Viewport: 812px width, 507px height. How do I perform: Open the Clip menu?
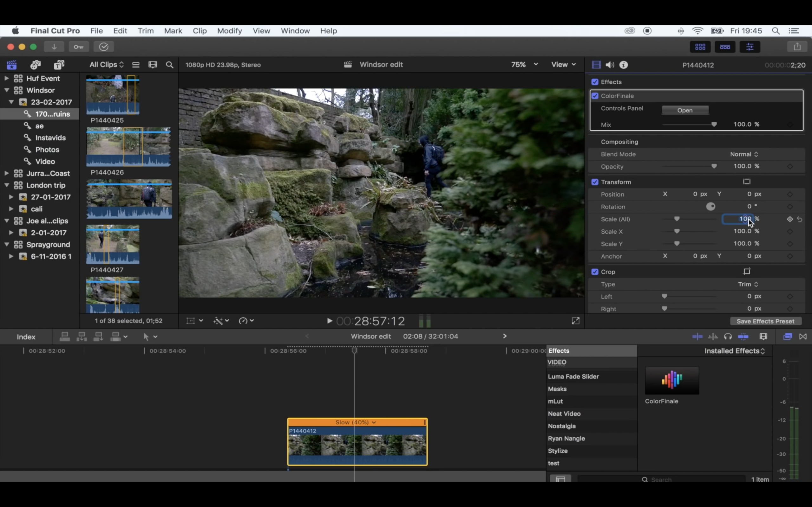coord(199,31)
